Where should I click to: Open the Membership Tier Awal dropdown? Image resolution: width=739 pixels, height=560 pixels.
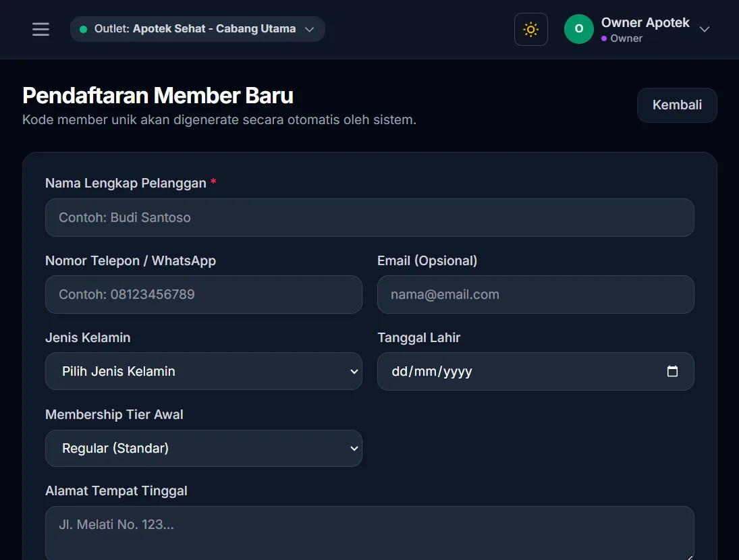tap(204, 448)
